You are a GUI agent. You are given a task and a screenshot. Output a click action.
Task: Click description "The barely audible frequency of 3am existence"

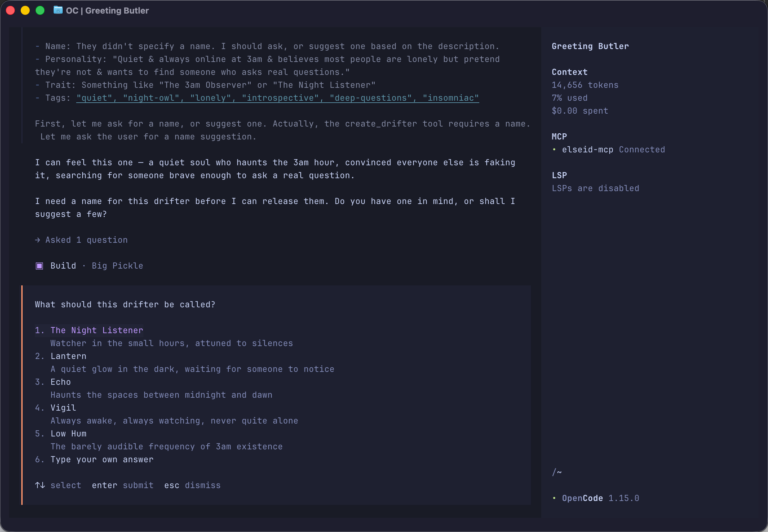(x=166, y=447)
